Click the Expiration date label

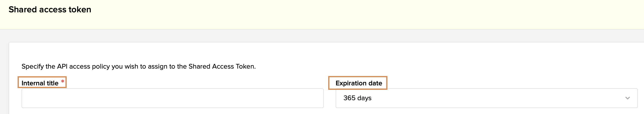pyautogui.click(x=358, y=83)
